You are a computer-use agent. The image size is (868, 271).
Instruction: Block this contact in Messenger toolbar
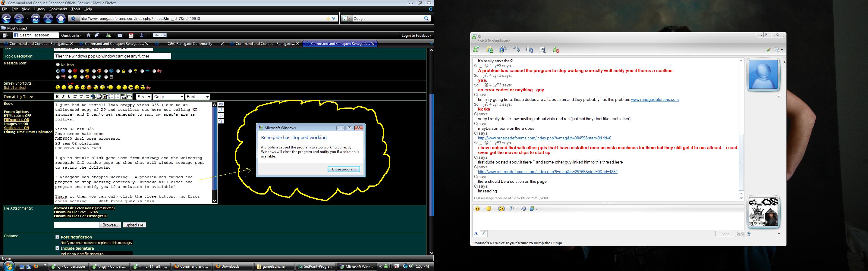(x=556, y=50)
